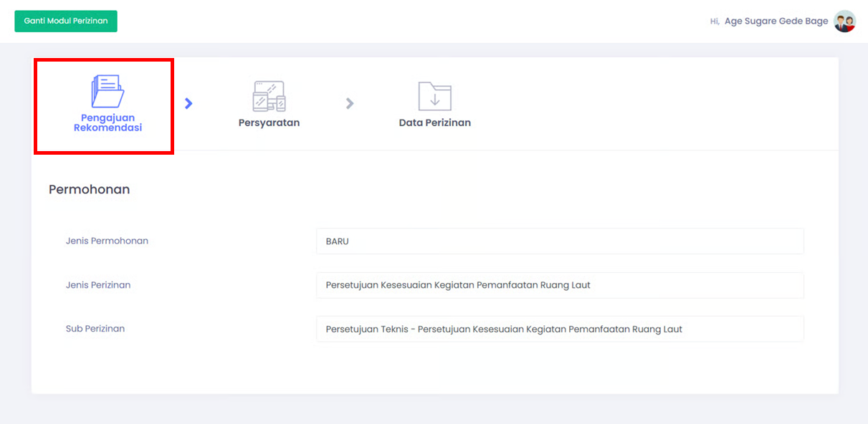Click the Sub Perizinan label text
This screenshot has width=868, height=424.
(95, 329)
